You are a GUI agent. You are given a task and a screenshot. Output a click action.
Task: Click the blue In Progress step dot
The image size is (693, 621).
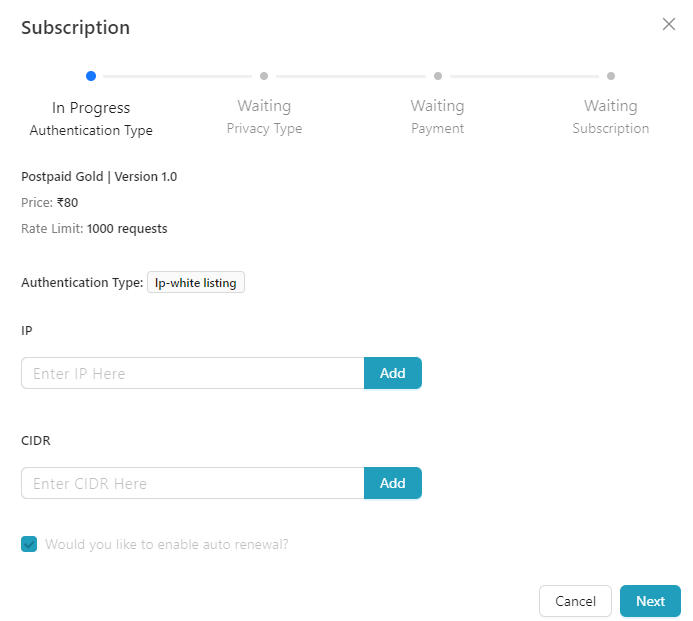91,75
